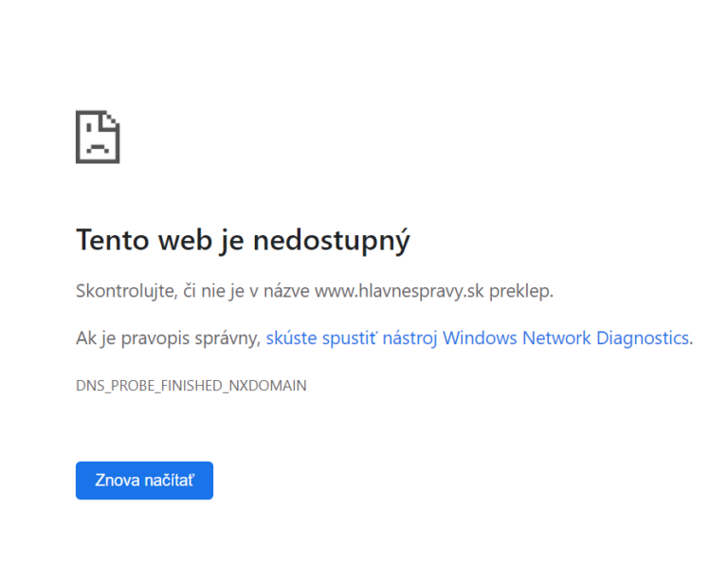Click the word "nedostupný" in the heading

(x=331, y=241)
